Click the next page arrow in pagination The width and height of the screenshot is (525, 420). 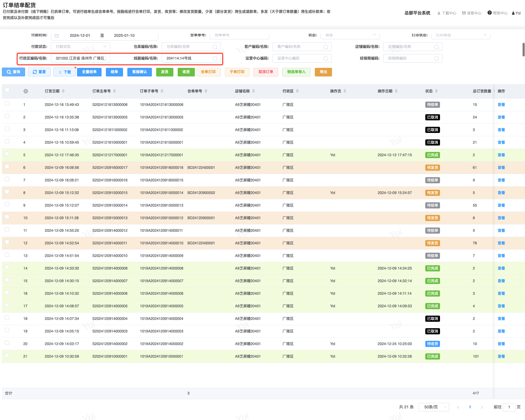(482, 407)
